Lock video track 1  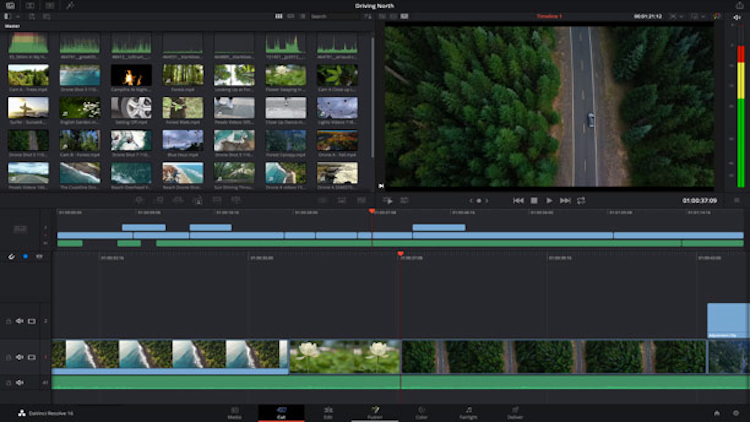[9, 357]
